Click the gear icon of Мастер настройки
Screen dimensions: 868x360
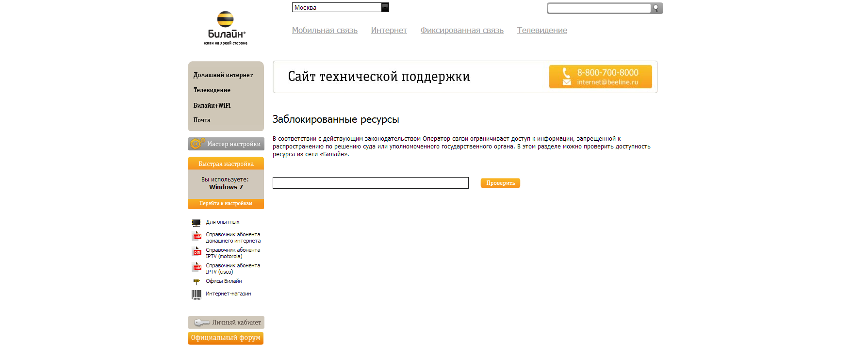pos(197,144)
